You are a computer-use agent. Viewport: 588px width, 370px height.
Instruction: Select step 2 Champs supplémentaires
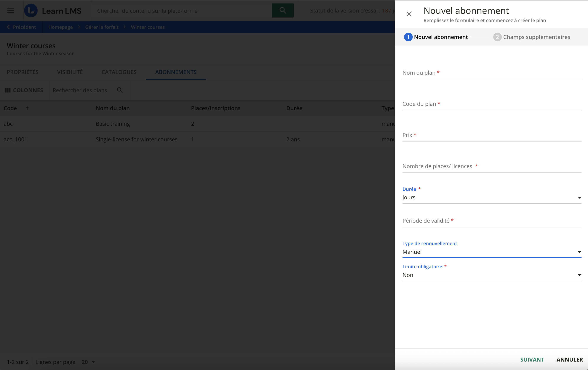(x=532, y=37)
